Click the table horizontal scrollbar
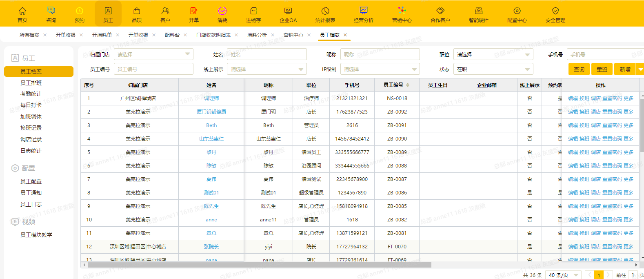Image resolution: width=644 pixels, height=279 pixels. pos(260,265)
